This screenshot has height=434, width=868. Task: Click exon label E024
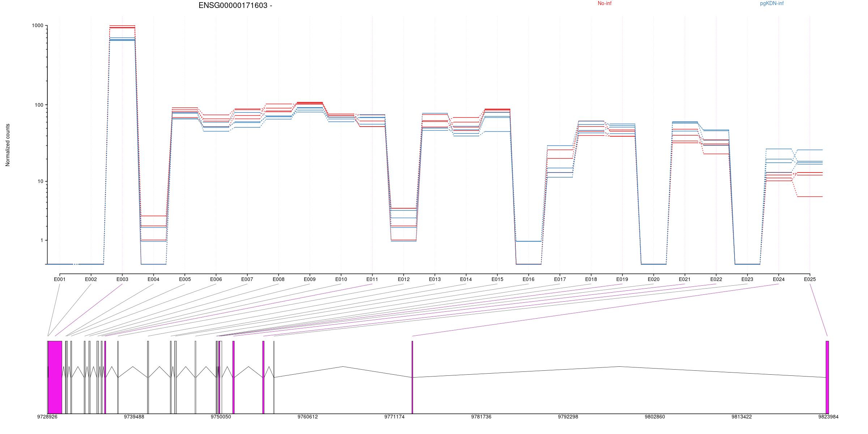point(779,279)
